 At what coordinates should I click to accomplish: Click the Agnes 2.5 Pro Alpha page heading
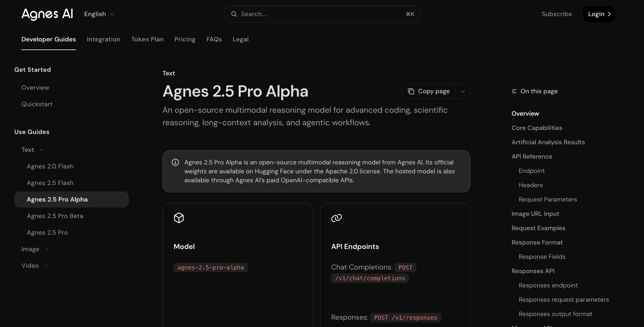[x=235, y=91]
